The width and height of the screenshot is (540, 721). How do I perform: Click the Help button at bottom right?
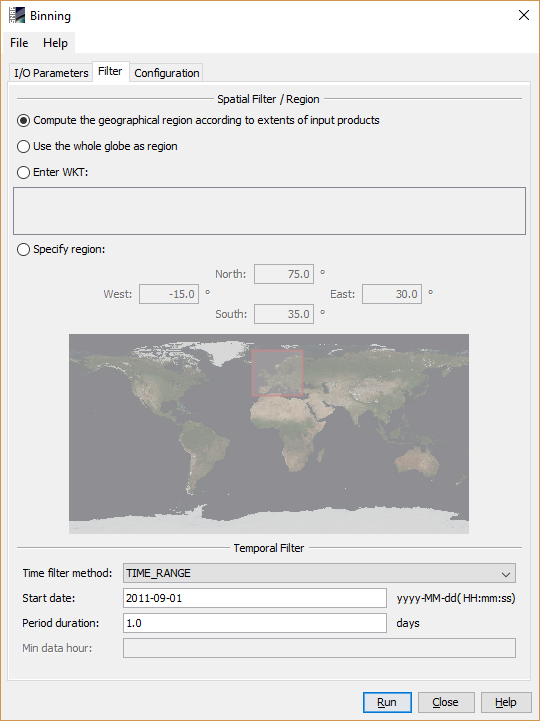click(x=506, y=702)
